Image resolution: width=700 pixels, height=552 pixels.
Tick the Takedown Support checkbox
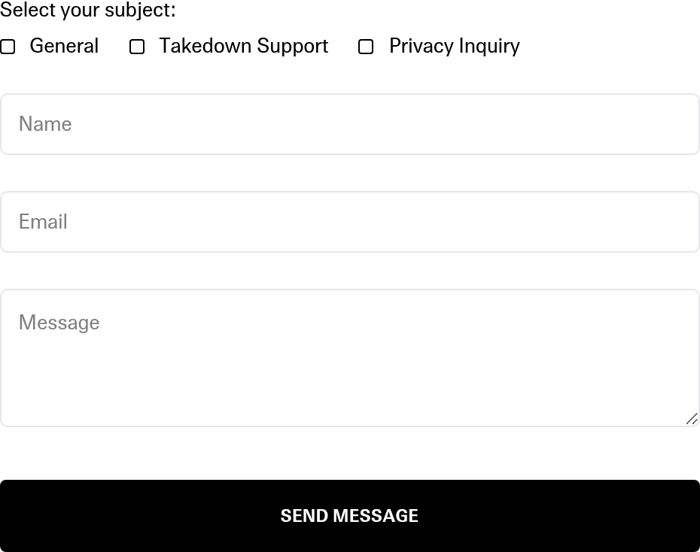(137, 47)
